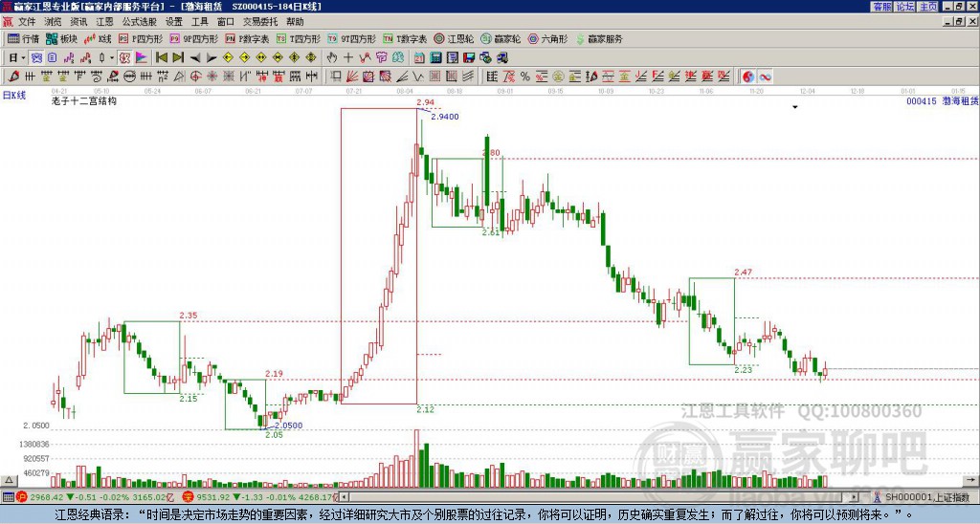The height and width of the screenshot is (524, 980).
Task: Open the 公式选股 menu
Action: tap(140, 22)
